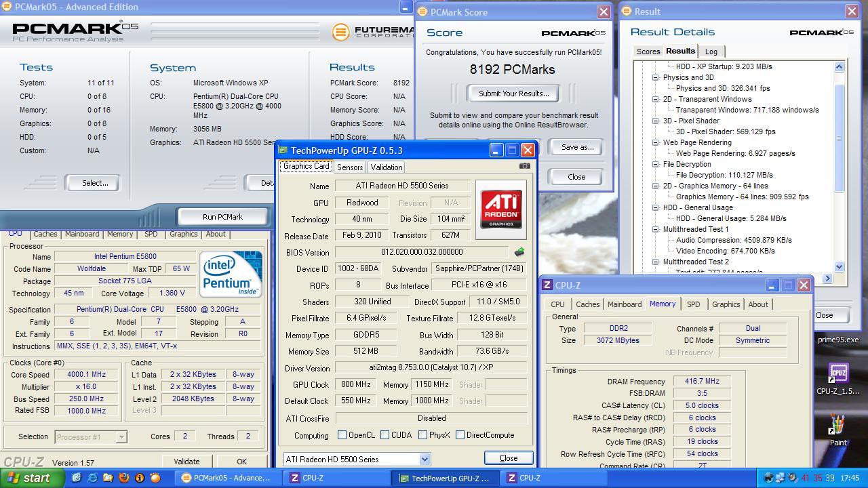Collapse the HDD - General Usage node
The width and height of the screenshot is (868, 488).
[656, 207]
